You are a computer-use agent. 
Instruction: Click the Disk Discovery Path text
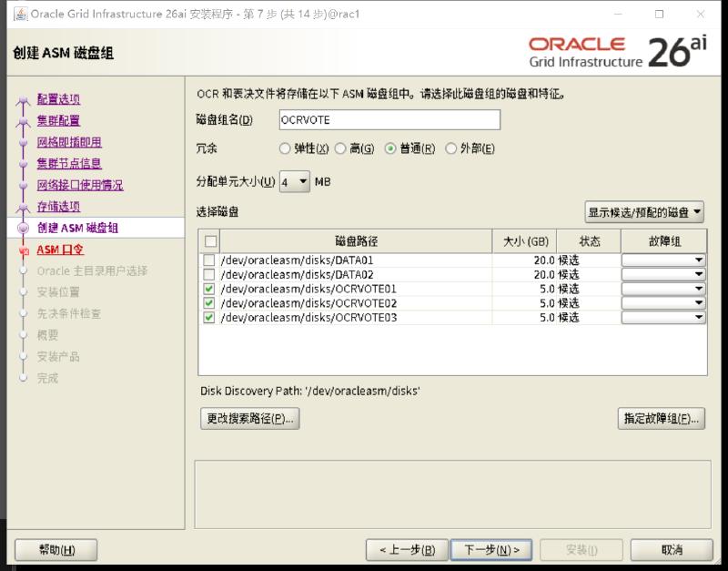tap(310, 392)
